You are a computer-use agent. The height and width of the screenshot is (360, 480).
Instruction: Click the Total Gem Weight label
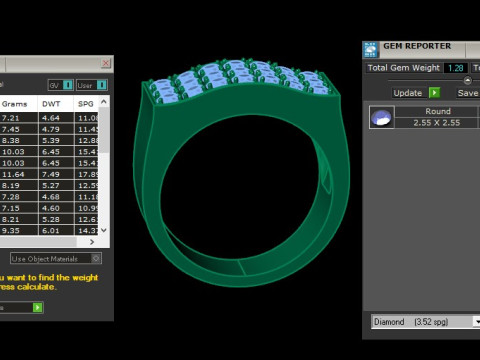click(x=404, y=68)
